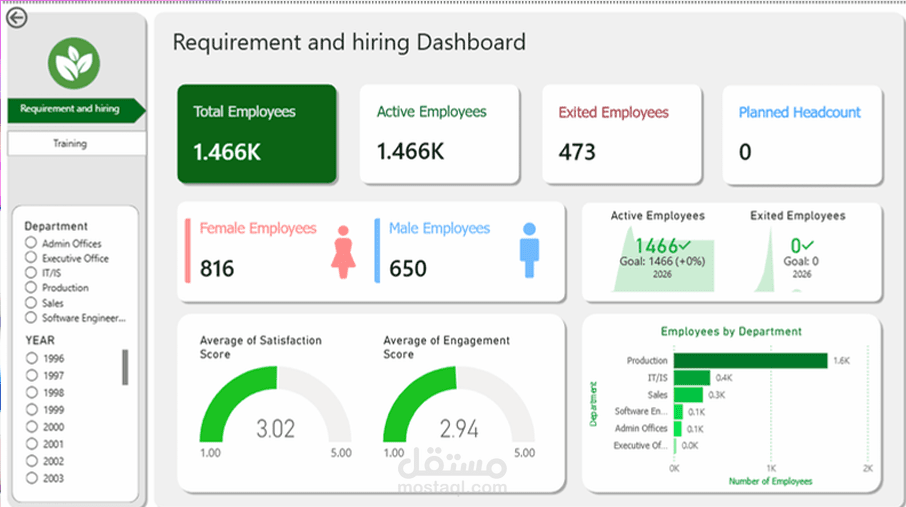Click the Executive Of... chart row label
Image resolution: width=906 pixels, height=507 pixels.
[640, 446]
